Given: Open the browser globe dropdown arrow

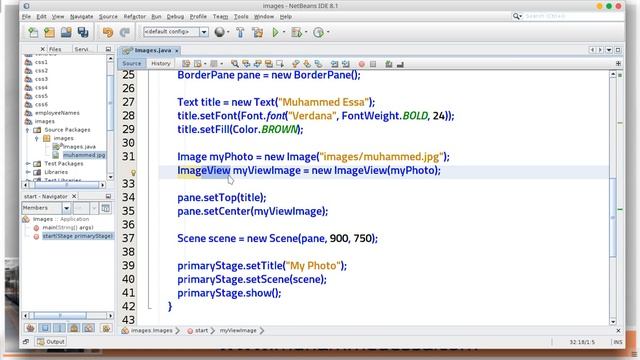Looking at the screenshot, I should point(228,32).
